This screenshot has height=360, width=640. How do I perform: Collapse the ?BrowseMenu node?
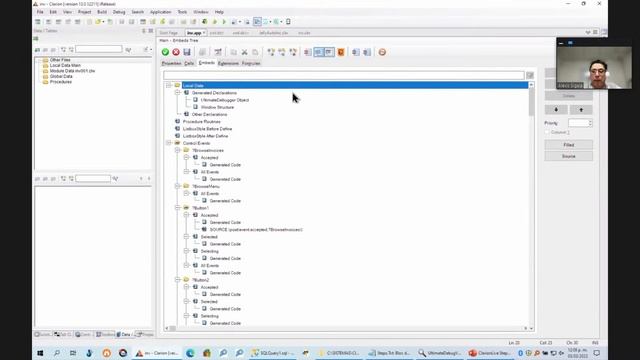[177, 186]
